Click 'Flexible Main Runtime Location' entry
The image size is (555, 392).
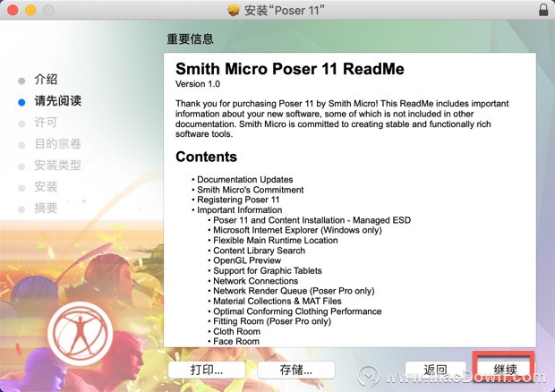pos(276,240)
